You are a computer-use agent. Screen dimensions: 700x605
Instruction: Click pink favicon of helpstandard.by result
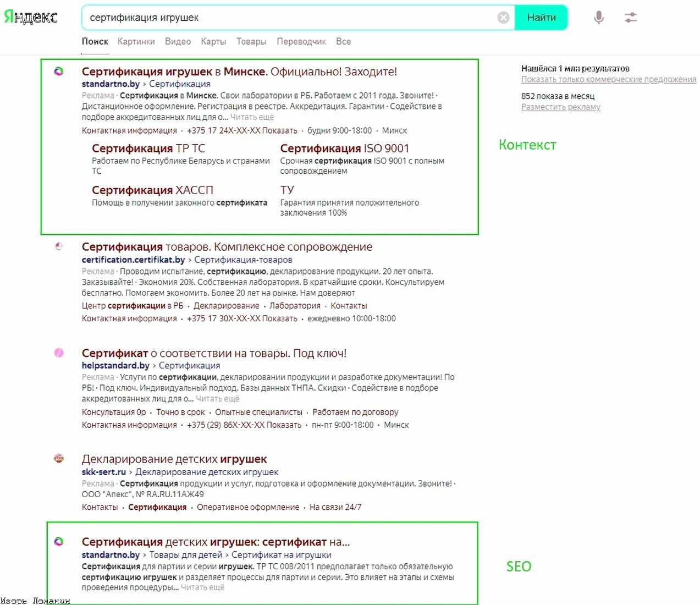pos(59,353)
